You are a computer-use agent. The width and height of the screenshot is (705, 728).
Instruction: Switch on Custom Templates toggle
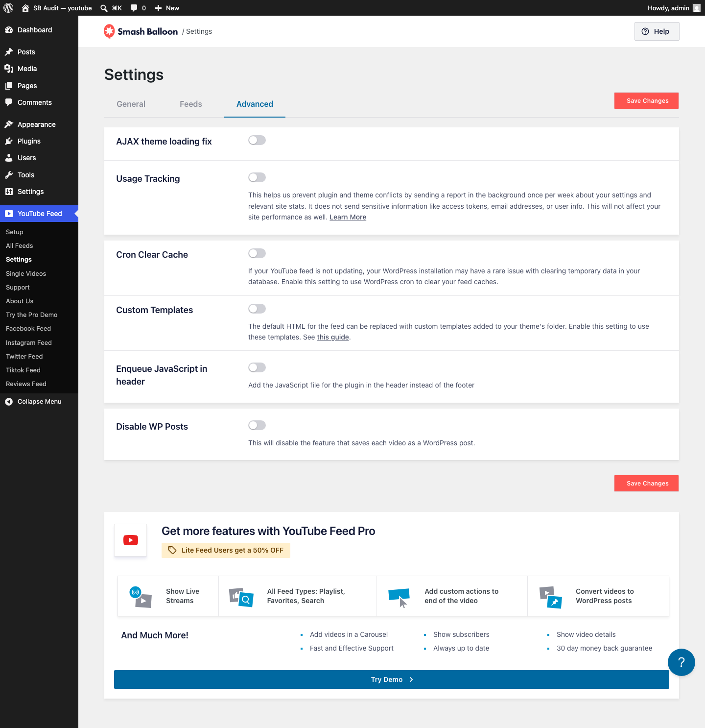click(257, 309)
